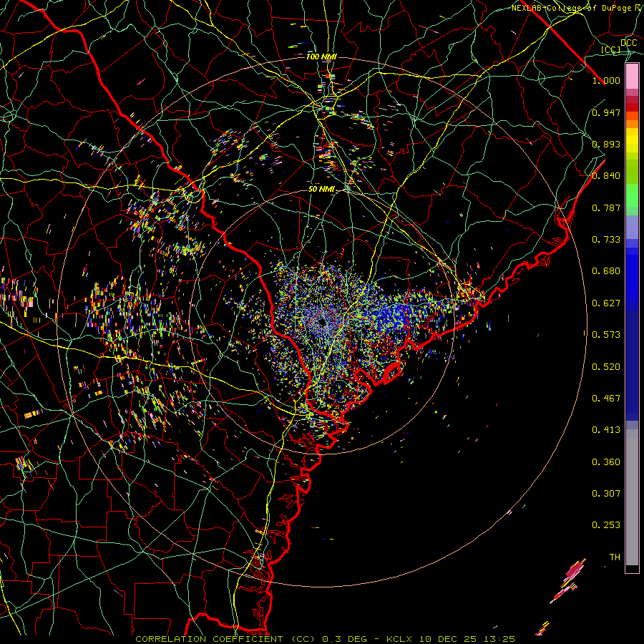Image resolution: width=644 pixels, height=644 pixels.
Task: Click the "[CC]" label above the legend
Action: 611,49
